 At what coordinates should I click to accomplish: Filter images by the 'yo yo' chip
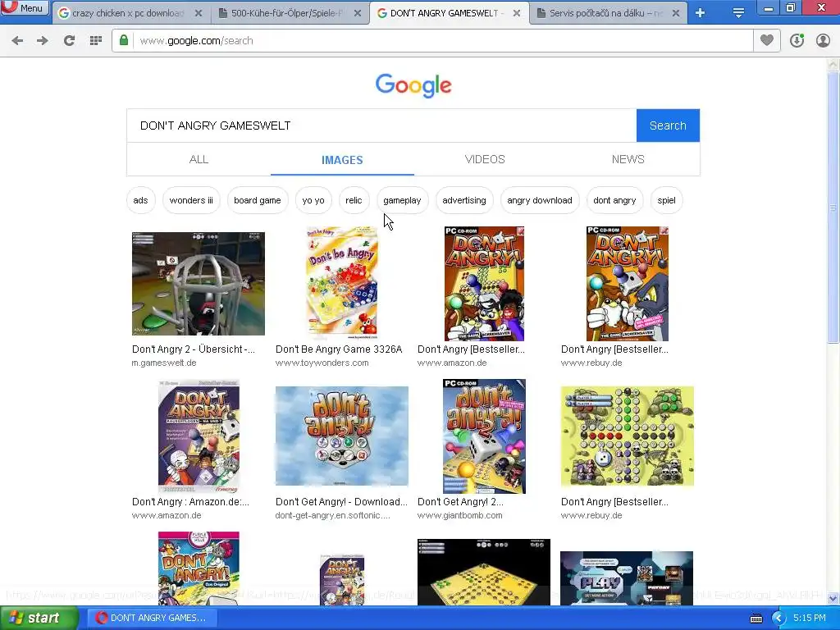313,200
